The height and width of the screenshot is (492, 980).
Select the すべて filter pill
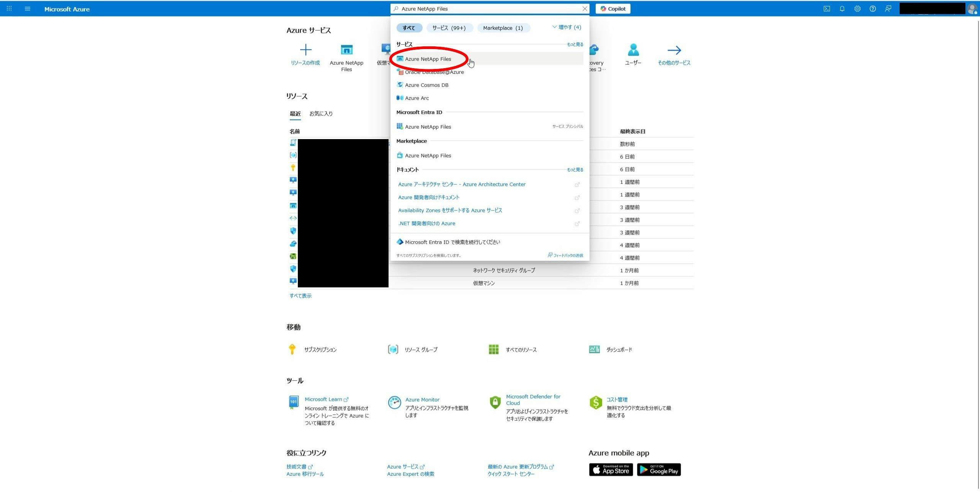tap(408, 28)
